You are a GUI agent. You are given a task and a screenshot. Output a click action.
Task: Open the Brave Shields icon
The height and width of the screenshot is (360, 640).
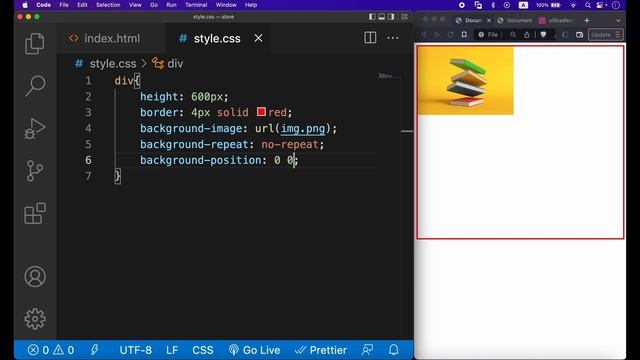(543, 35)
